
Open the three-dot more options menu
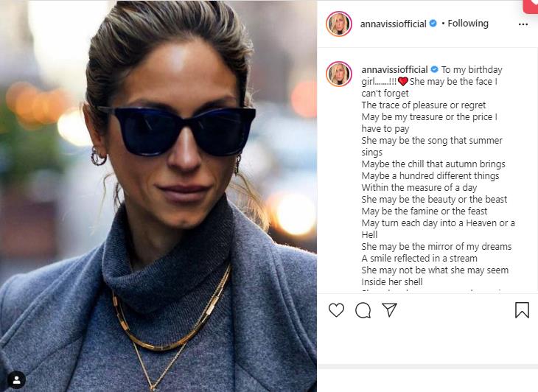[x=523, y=24]
